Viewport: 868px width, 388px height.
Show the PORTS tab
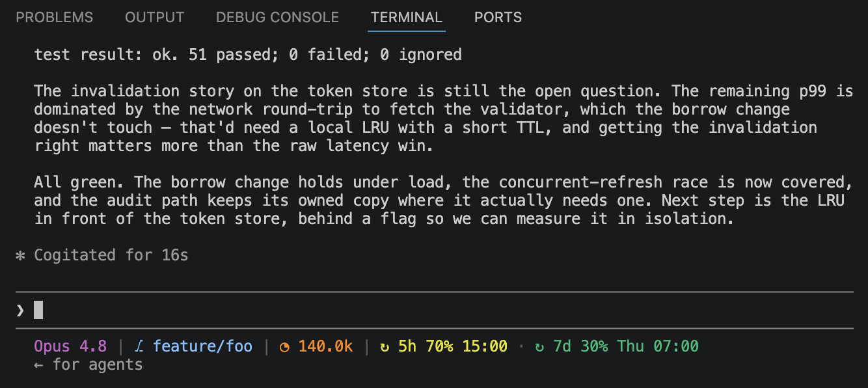(498, 18)
